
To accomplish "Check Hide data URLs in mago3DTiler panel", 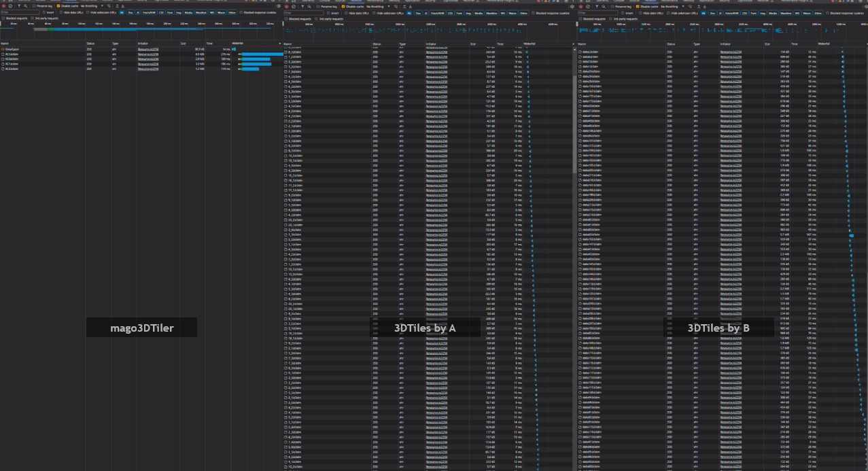I will (x=61, y=12).
